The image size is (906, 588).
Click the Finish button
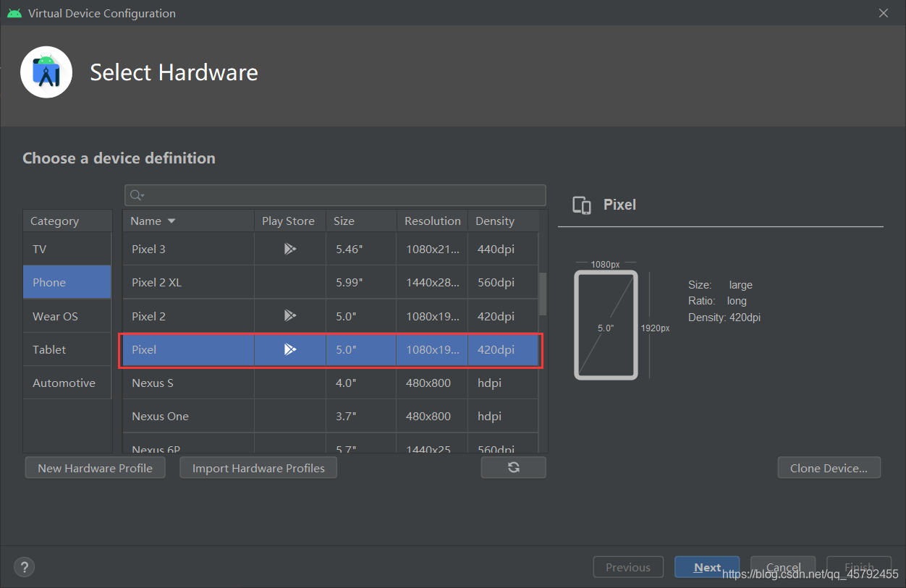859,567
